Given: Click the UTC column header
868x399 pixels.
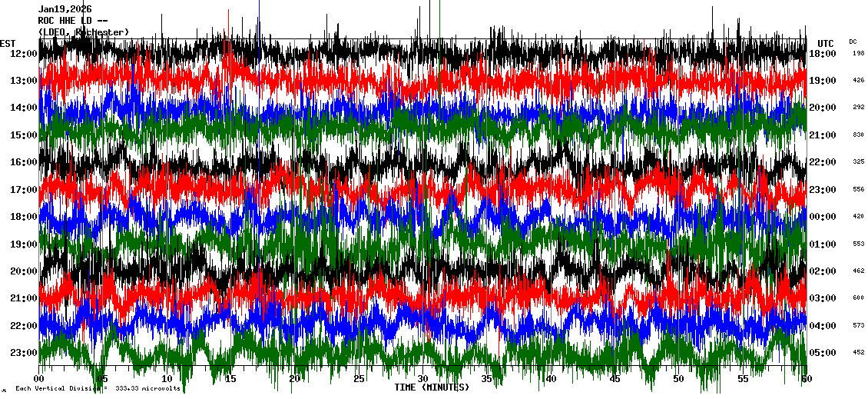Looking at the screenshot, I should point(826,44).
